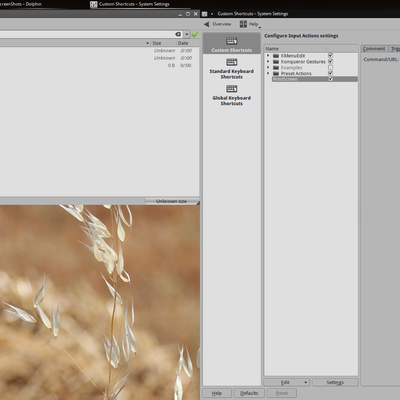Image resolution: width=400 pixels, height=400 pixels.
Task: Click the Preset Actions folder icon
Action: tap(276, 73)
